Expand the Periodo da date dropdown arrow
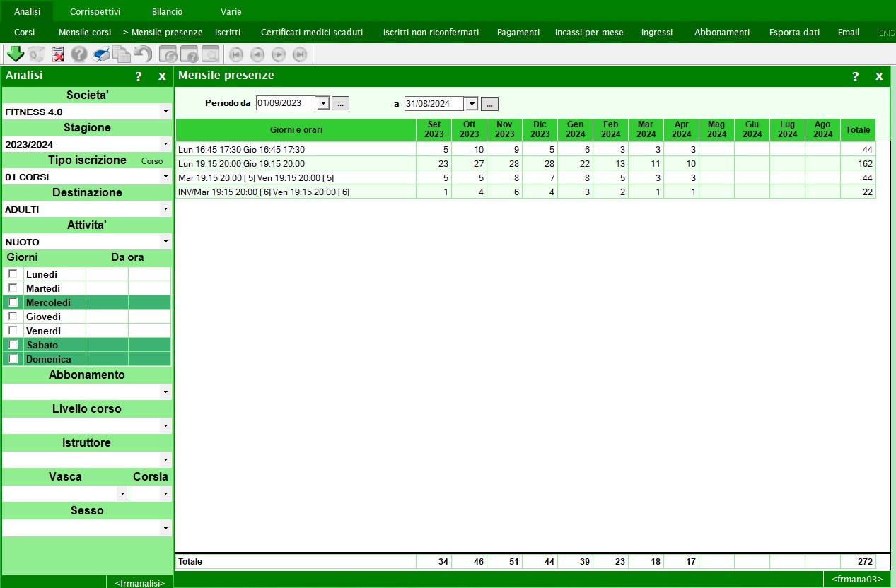Screen dimensions: 896x588 click(x=323, y=103)
